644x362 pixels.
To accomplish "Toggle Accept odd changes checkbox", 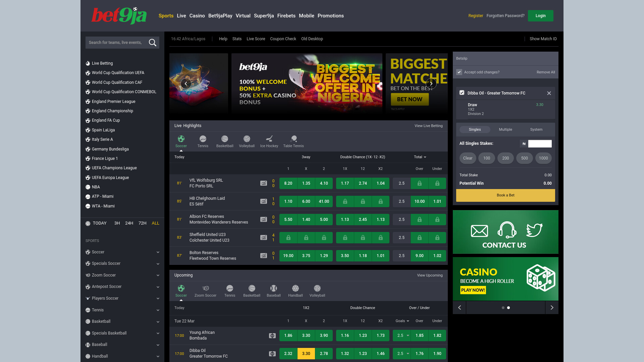I will 459,72.
